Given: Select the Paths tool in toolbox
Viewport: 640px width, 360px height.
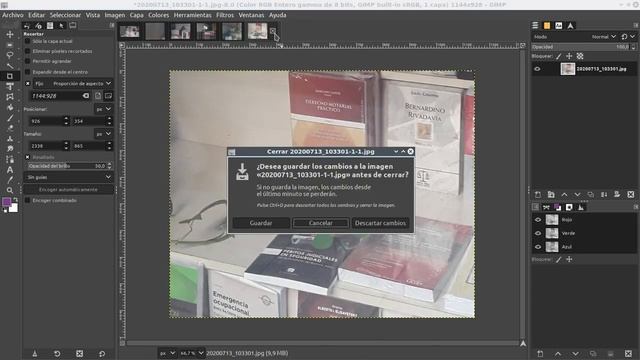Looking at the screenshot, I should [10, 160].
